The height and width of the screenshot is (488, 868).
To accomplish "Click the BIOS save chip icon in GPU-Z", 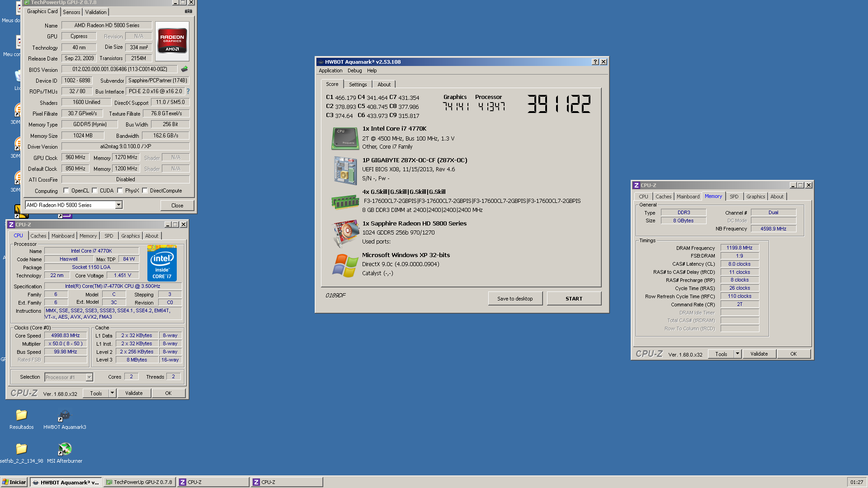I will [184, 69].
